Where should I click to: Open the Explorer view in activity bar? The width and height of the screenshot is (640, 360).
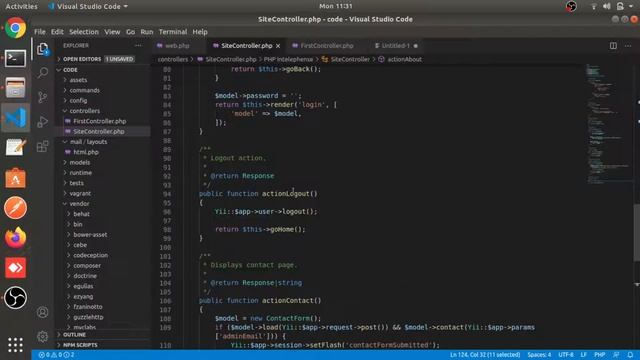42,49
